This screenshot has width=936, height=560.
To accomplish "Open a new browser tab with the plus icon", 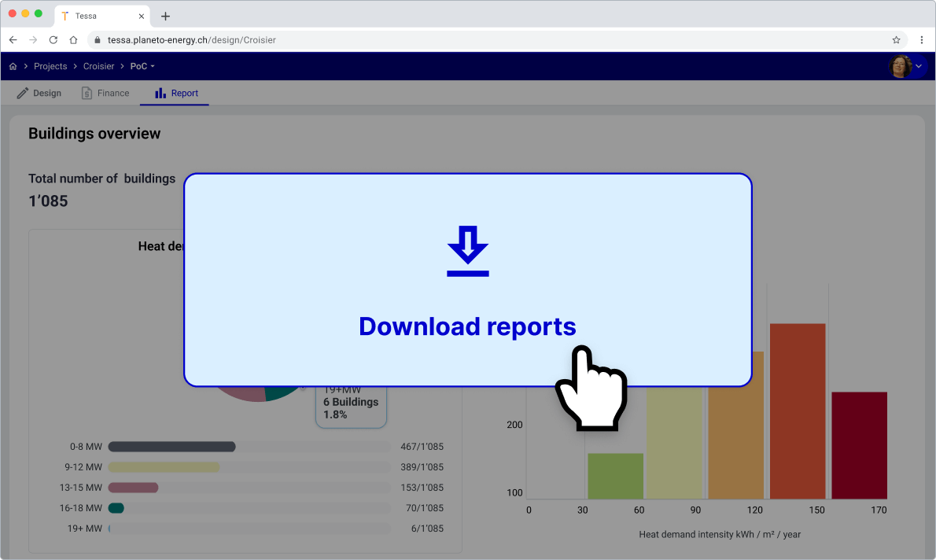I will (x=165, y=16).
